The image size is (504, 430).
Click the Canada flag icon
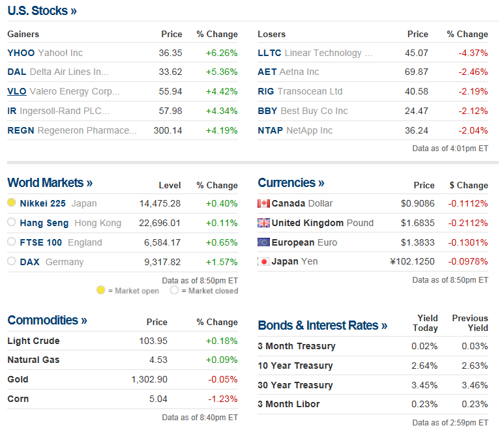[263, 203]
